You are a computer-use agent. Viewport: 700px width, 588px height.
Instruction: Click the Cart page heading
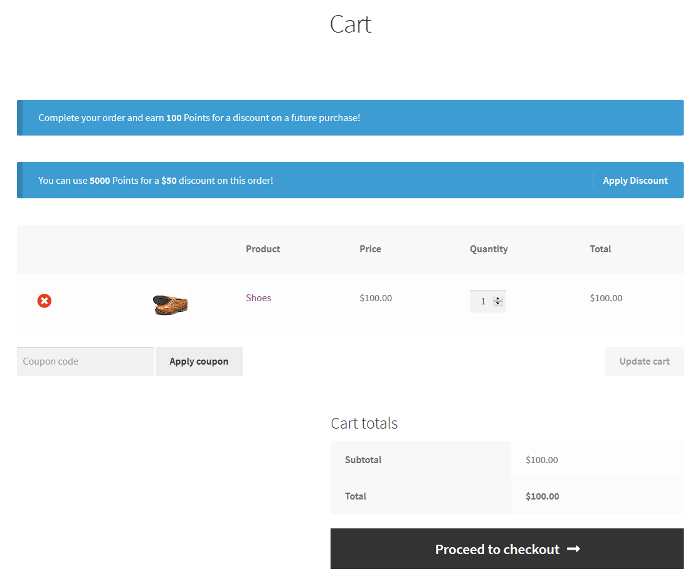[351, 24]
